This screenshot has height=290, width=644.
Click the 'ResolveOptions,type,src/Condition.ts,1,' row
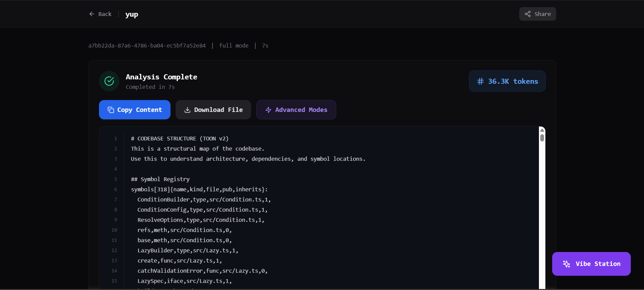tap(201, 220)
